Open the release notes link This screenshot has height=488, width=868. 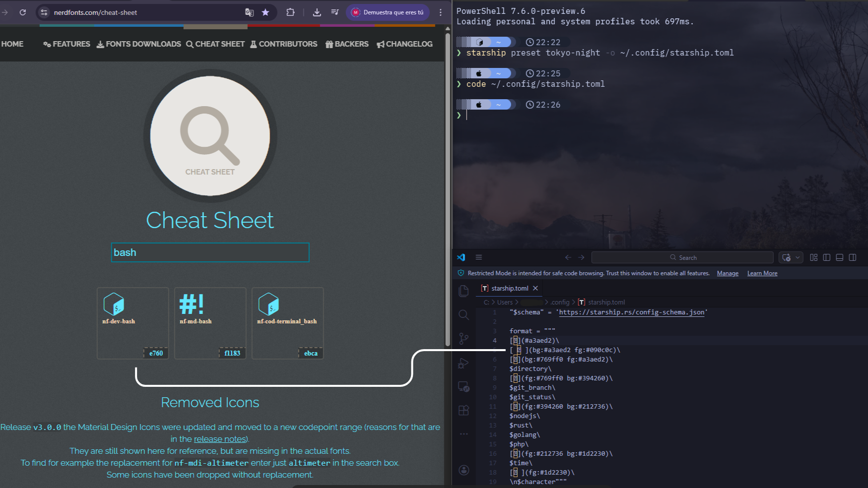[x=220, y=439]
